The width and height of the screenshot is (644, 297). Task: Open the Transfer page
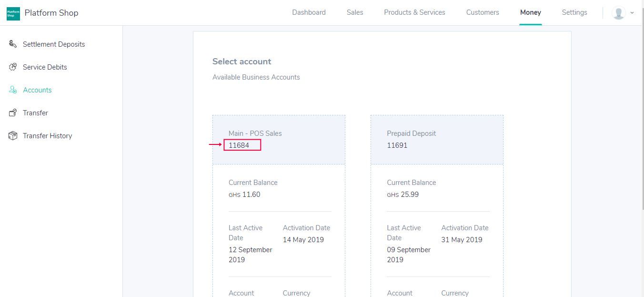pyautogui.click(x=35, y=113)
